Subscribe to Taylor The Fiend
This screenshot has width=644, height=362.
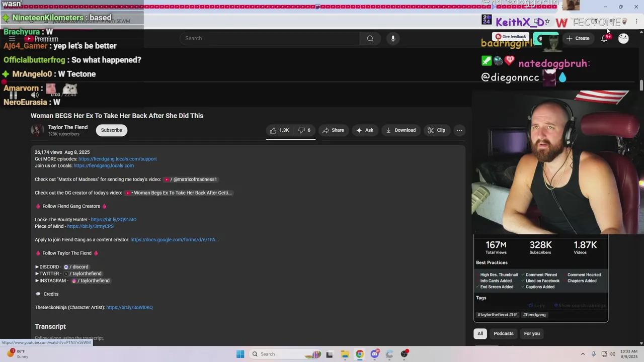click(x=112, y=130)
